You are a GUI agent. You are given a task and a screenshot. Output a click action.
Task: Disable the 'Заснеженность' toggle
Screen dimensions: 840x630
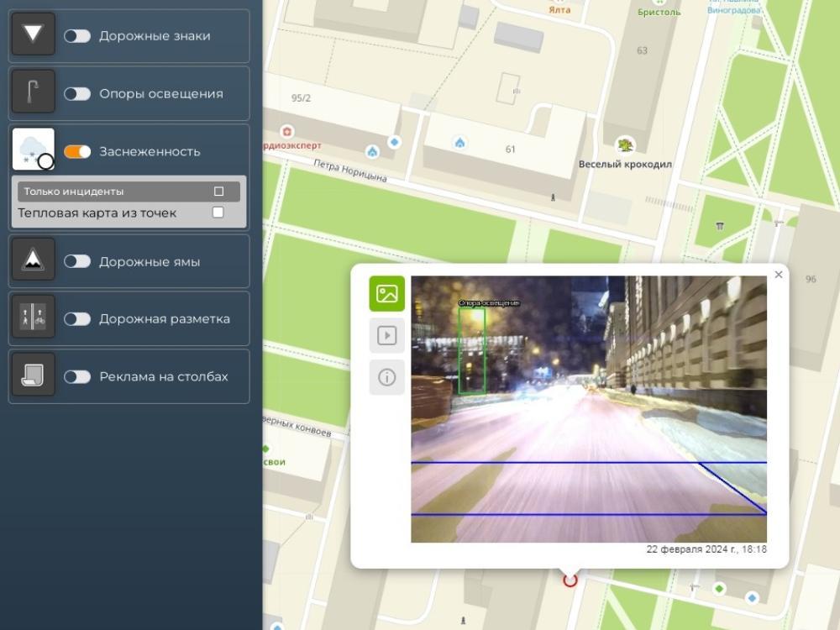point(77,152)
